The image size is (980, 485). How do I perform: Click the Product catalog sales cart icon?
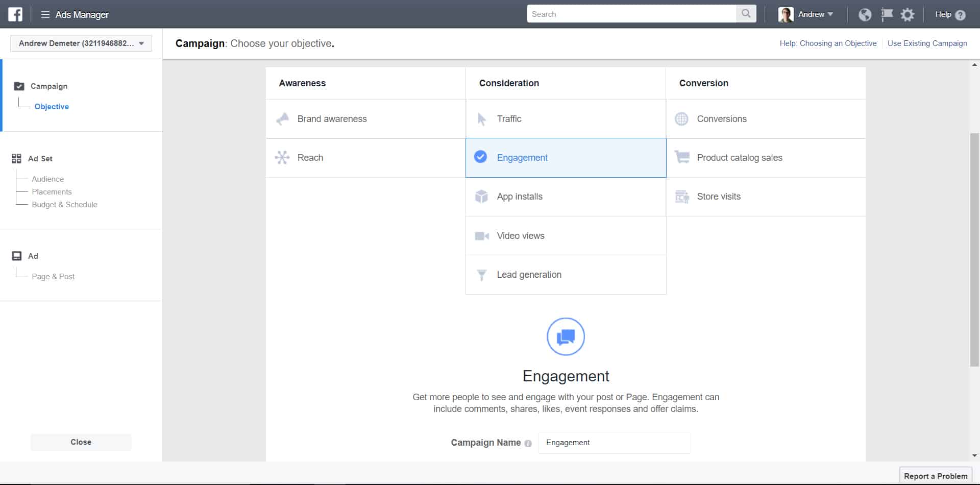coord(682,157)
